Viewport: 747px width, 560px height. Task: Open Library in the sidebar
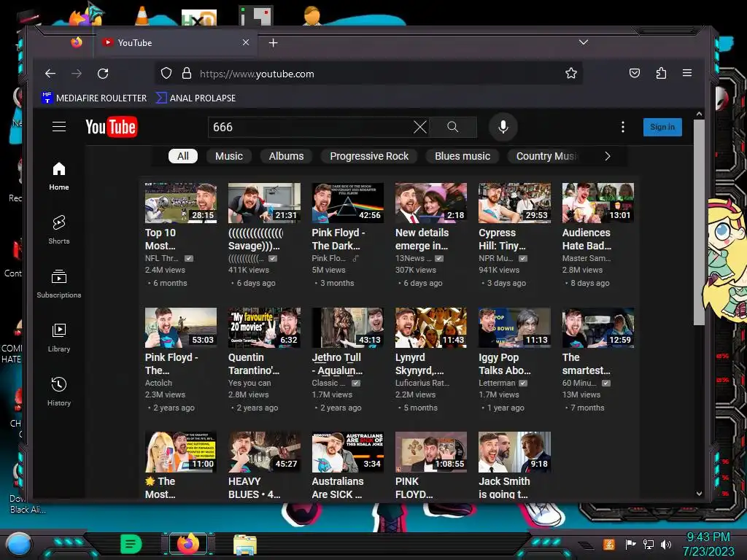pos(59,338)
